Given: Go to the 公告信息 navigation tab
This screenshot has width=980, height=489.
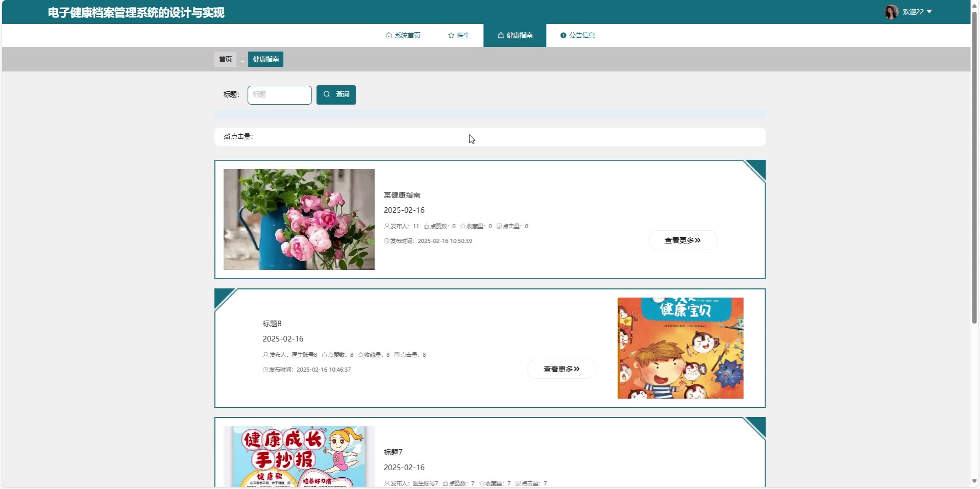Looking at the screenshot, I should 577,35.
